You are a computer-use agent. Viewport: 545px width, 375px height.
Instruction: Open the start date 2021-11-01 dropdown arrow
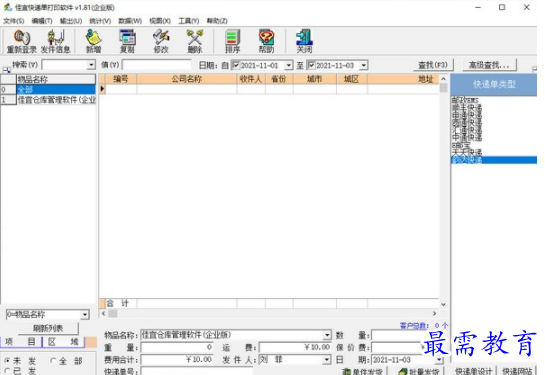pos(288,65)
